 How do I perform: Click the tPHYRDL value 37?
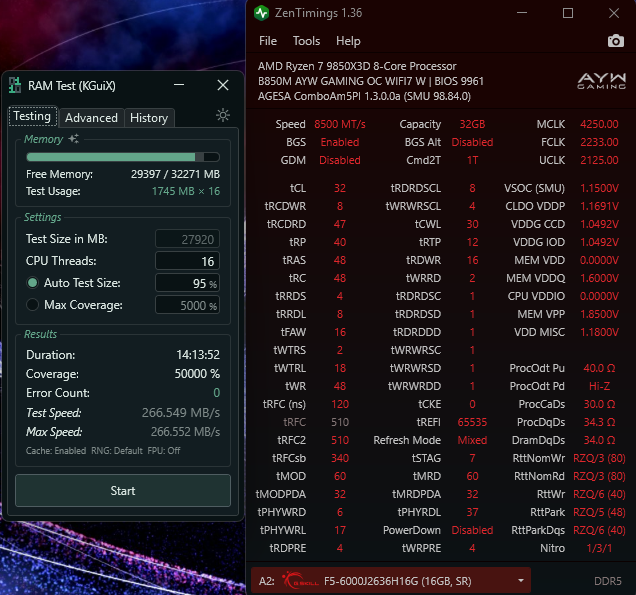click(x=472, y=512)
